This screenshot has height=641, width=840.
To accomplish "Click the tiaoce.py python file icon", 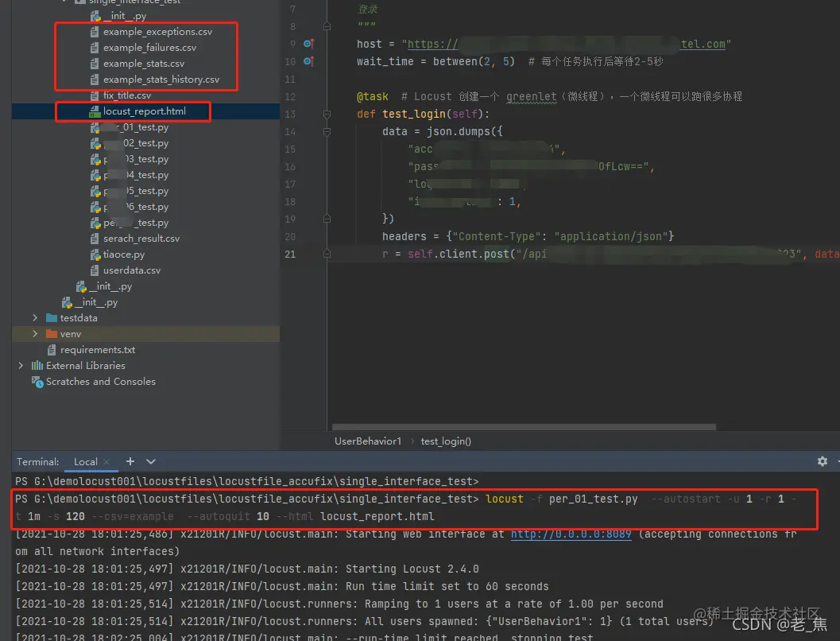I will point(95,254).
